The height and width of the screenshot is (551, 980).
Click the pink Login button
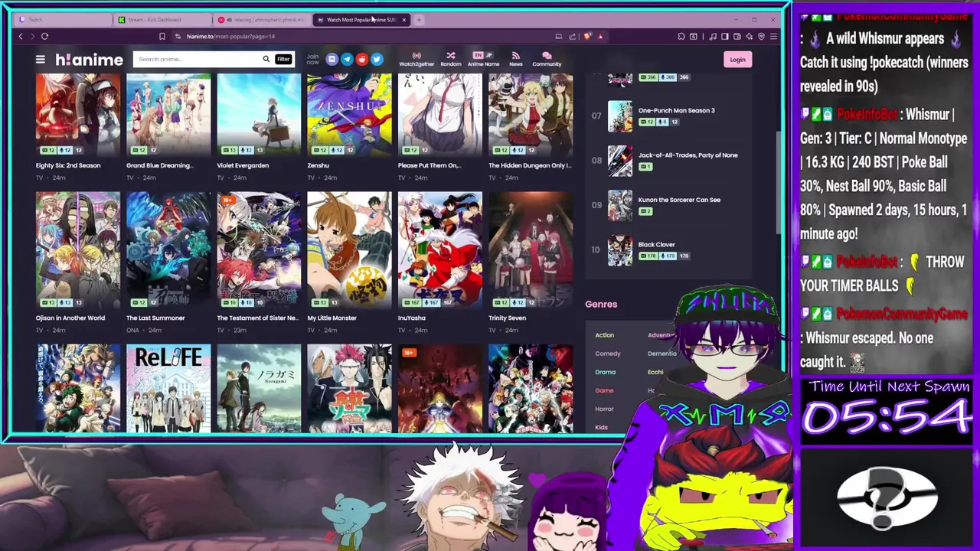737,59
